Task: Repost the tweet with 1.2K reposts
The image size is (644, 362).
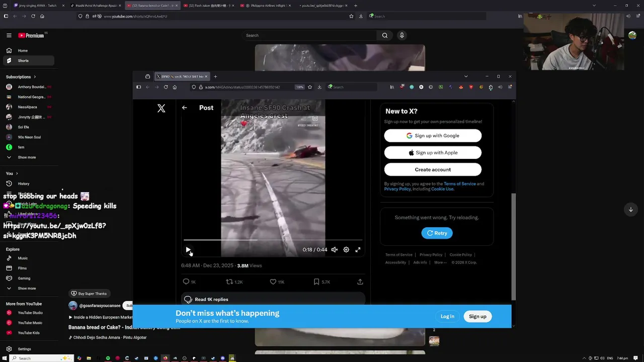Action: [x=234, y=282]
